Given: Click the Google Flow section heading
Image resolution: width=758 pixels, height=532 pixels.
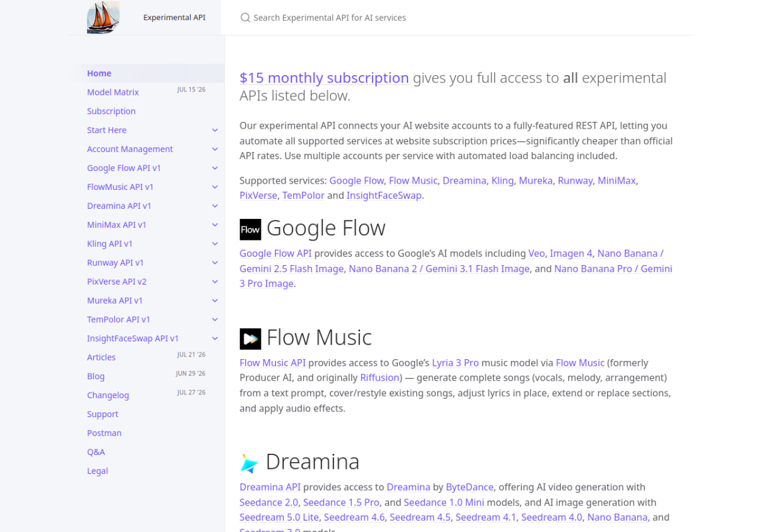Looking at the screenshot, I should point(326,228).
